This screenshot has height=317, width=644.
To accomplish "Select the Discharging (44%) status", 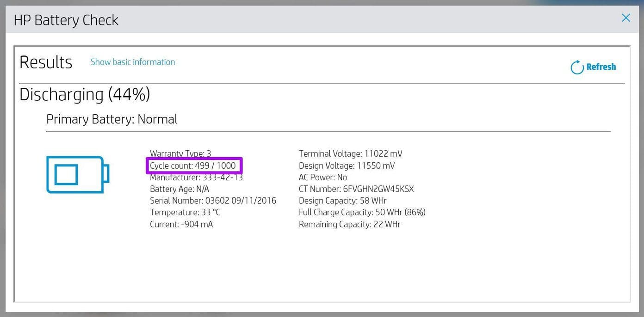I will pyautogui.click(x=85, y=94).
